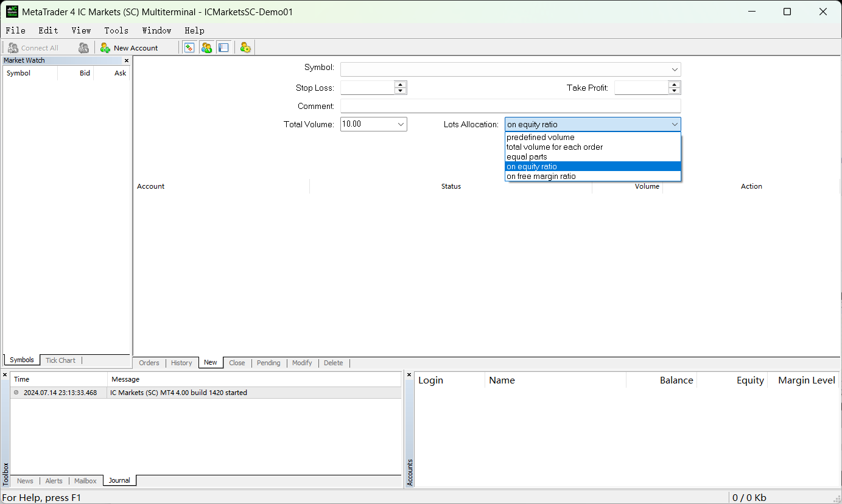This screenshot has height=504, width=842.
Task: Choose 'equal parts' allocation option
Action: pos(593,156)
